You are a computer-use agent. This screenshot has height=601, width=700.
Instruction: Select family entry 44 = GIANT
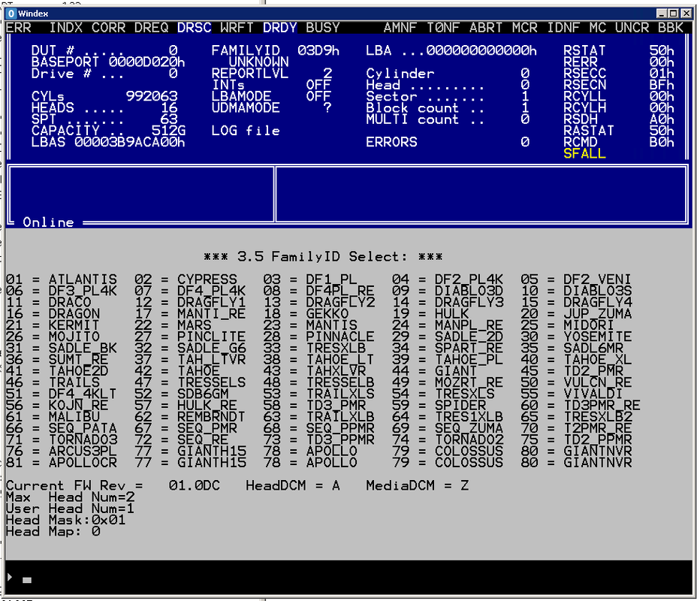click(434, 371)
